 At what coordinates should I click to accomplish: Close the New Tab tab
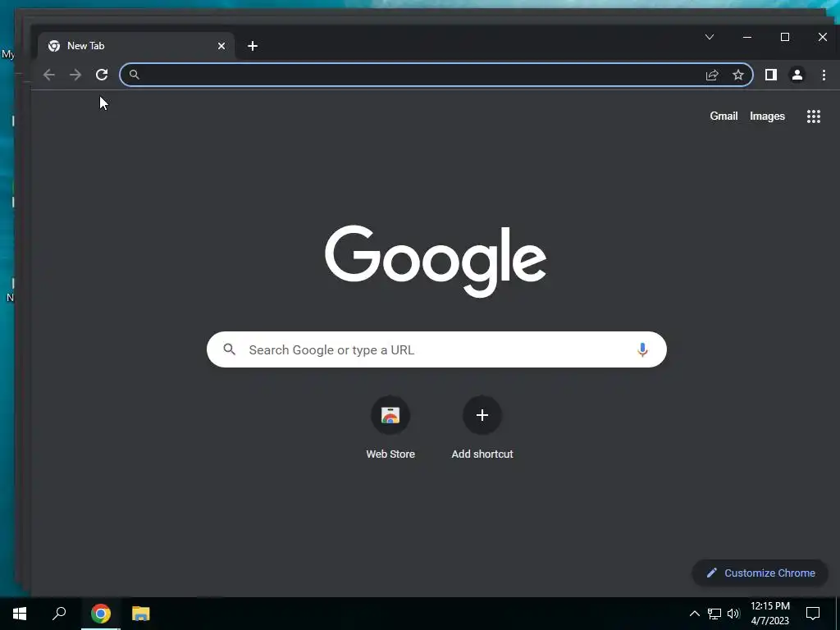(221, 46)
